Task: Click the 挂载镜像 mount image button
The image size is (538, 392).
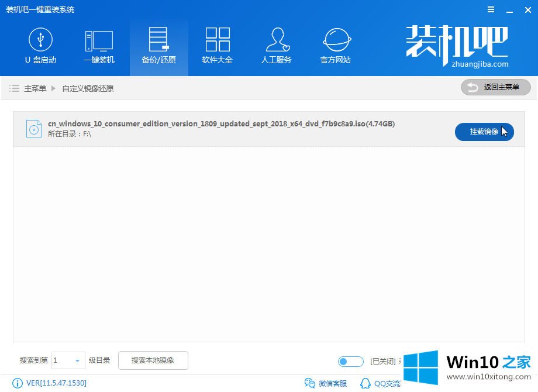Action: coord(484,132)
